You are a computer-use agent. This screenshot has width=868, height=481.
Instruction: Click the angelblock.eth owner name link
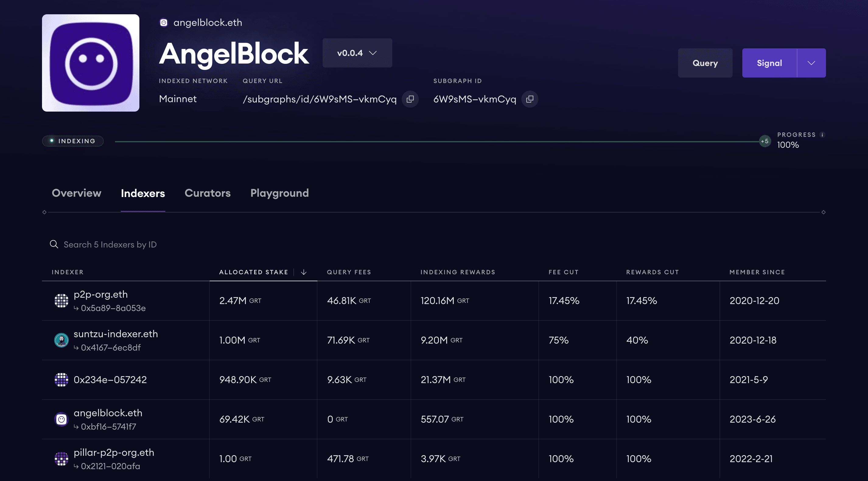tap(208, 22)
